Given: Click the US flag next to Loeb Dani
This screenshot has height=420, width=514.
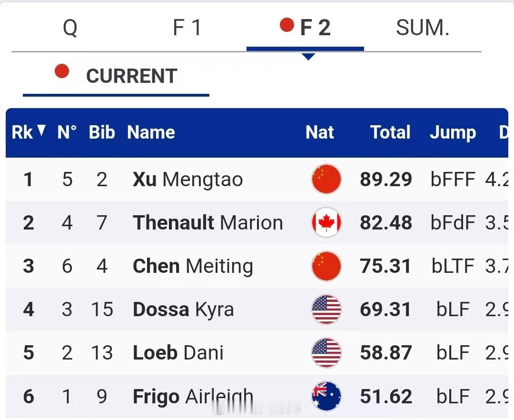Looking at the screenshot, I should 326,353.
